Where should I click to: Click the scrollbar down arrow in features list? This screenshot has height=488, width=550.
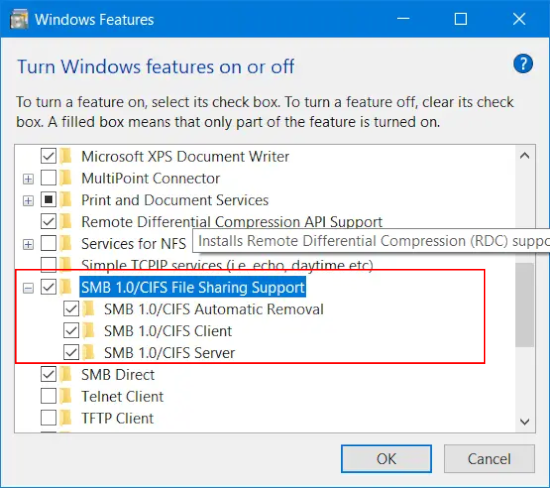pos(524,421)
